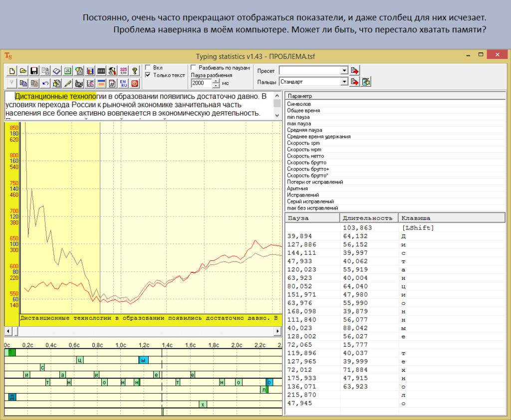Click the Длительность column header
The width and height of the screenshot is (511, 420).
[369, 218]
